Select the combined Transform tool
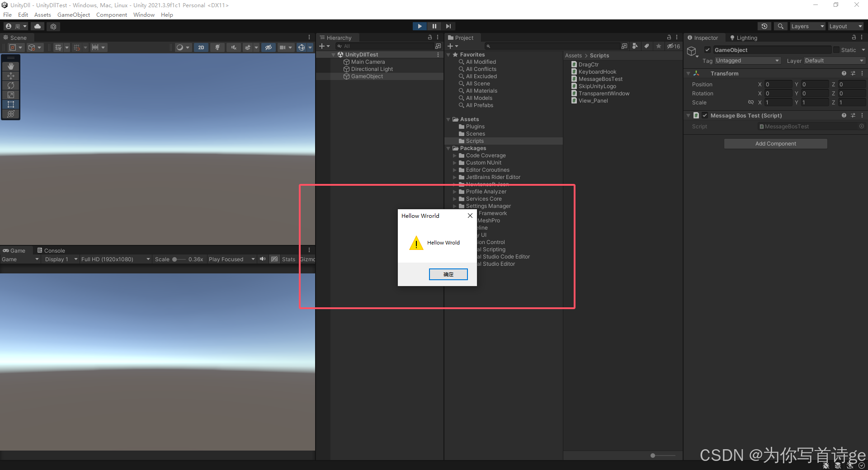The image size is (868, 470). 11,114
